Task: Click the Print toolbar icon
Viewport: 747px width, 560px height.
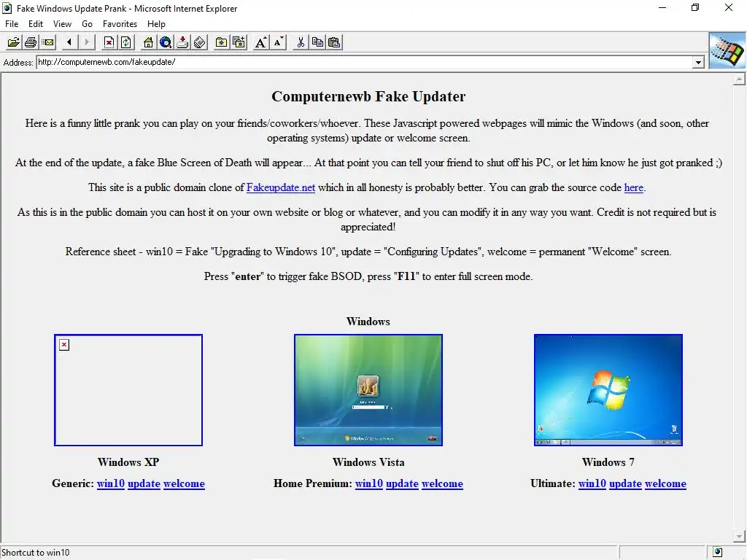Action: point(31,42)
